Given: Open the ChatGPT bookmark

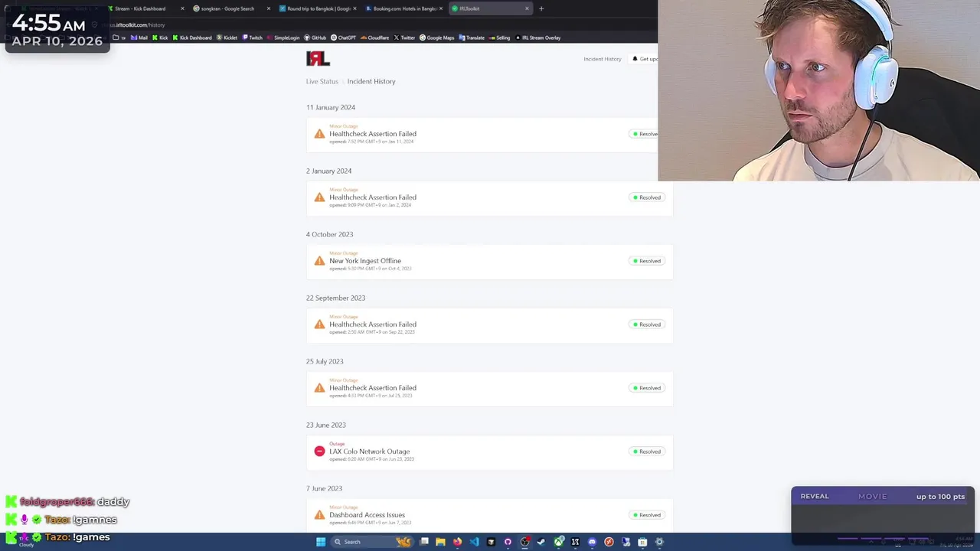Looking at the screenshot, I should coord(344,37).
